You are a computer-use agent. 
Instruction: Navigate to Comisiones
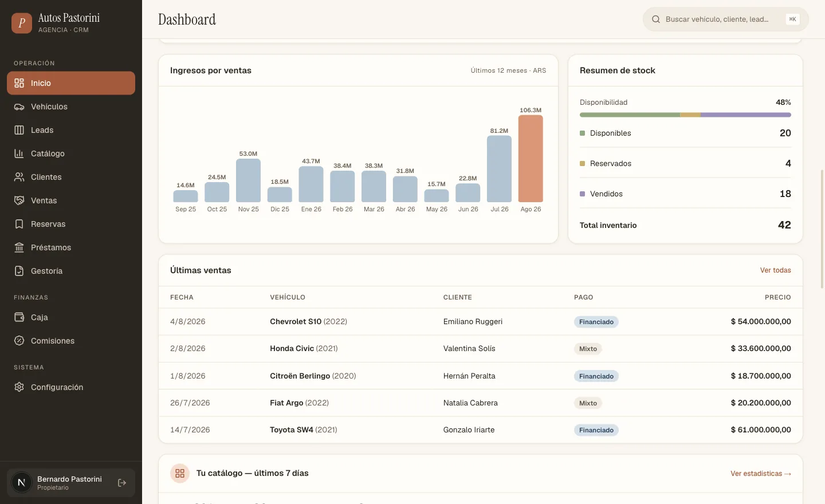71,341
